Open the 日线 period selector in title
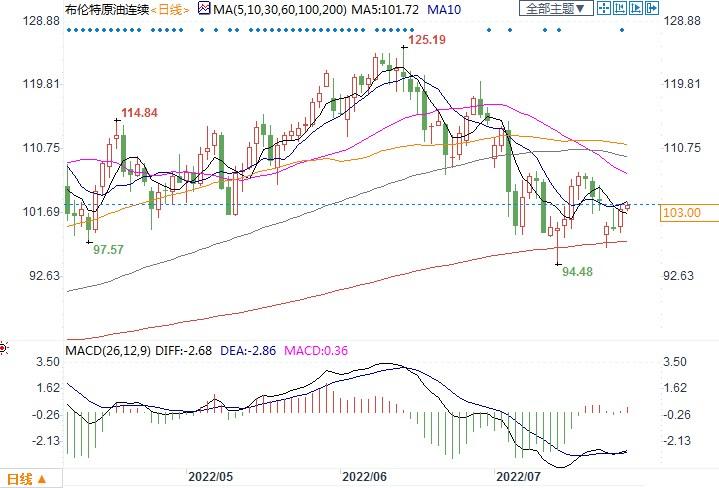The height and width of the screenshot is (488, 719). [x=170, y=9]
